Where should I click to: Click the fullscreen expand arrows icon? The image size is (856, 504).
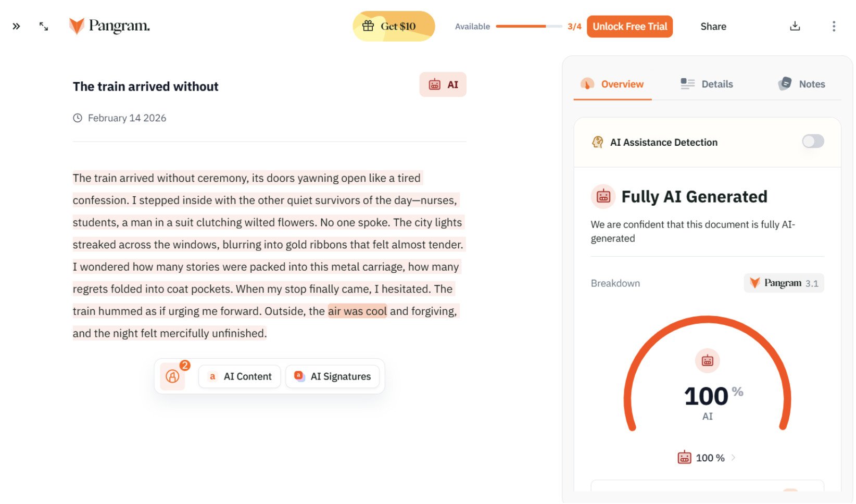(x=44, y=26)
